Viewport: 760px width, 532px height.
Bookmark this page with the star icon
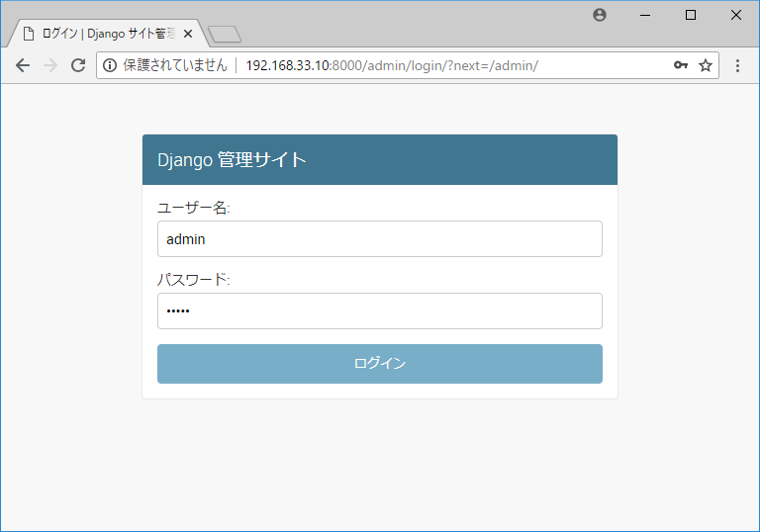pos(706,65)
